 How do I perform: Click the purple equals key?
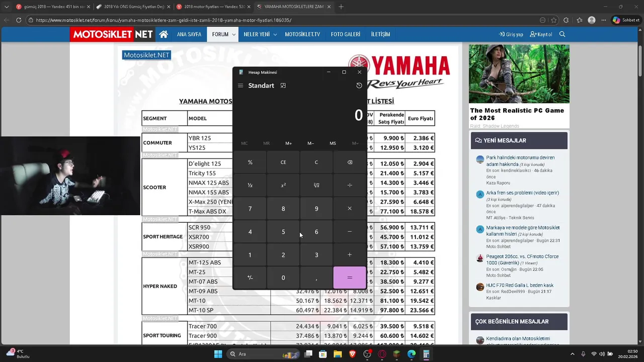click(x=350, y=278)
